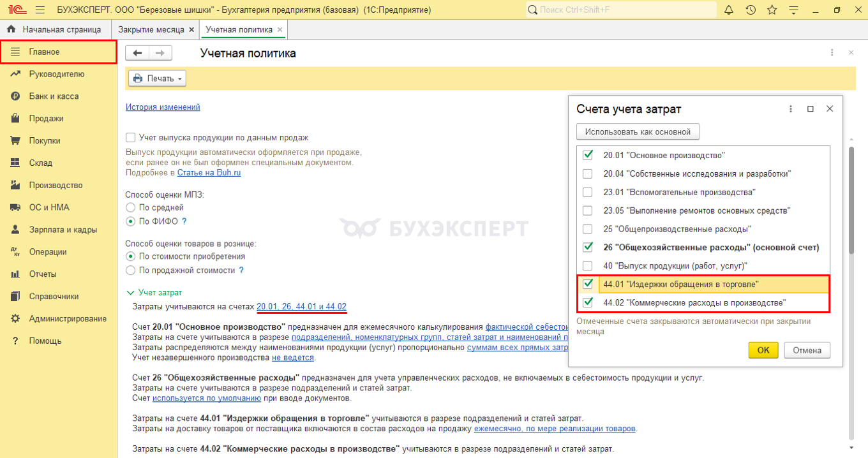
Task: Click the Операции Дт/Кт icon
Action: (15, 252)
